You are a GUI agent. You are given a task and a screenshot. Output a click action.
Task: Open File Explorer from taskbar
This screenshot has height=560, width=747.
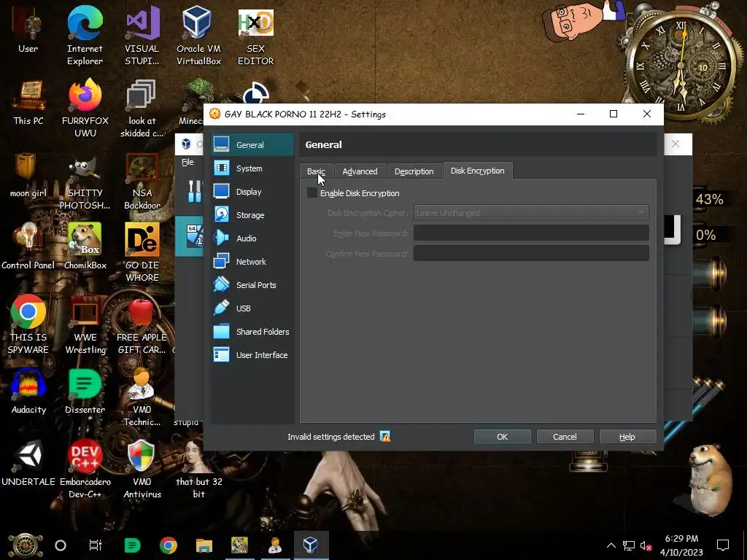(x=204, y=545)
